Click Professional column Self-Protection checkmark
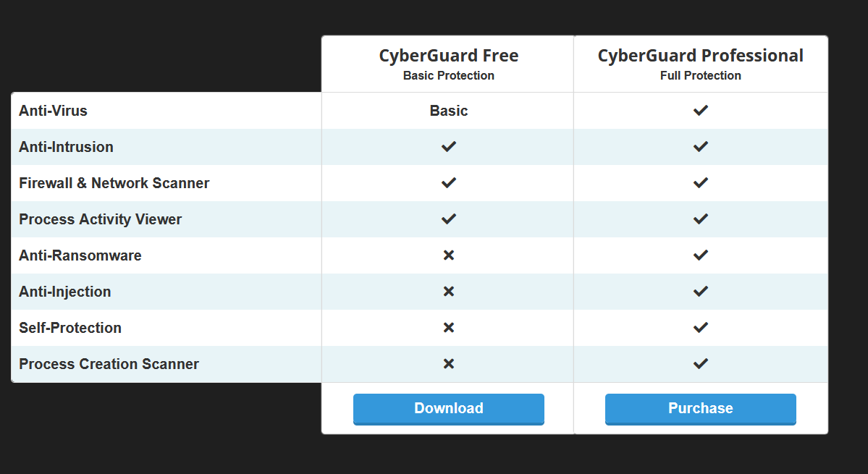Screen dimensions: 868x474 [x=700, y=328]
